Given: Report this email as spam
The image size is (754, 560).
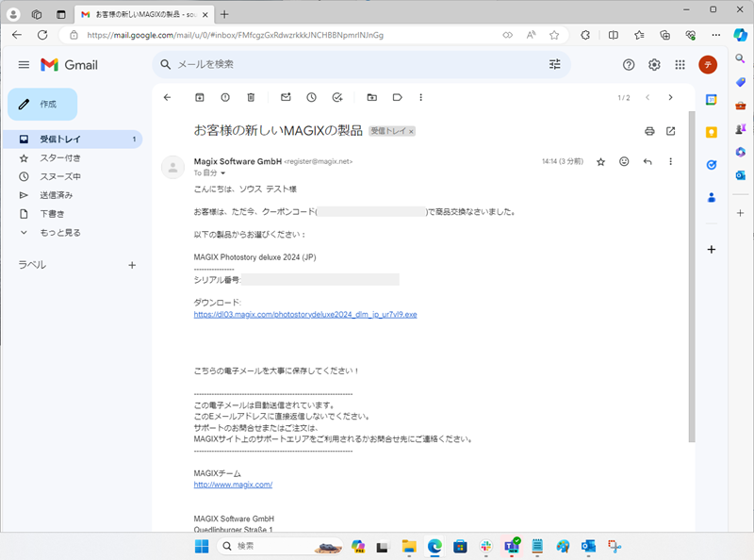Looking at the screenshot, I should [225, 97].
